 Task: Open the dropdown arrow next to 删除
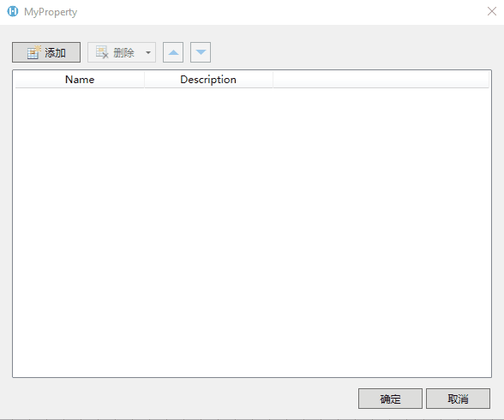tap(148, 52)
